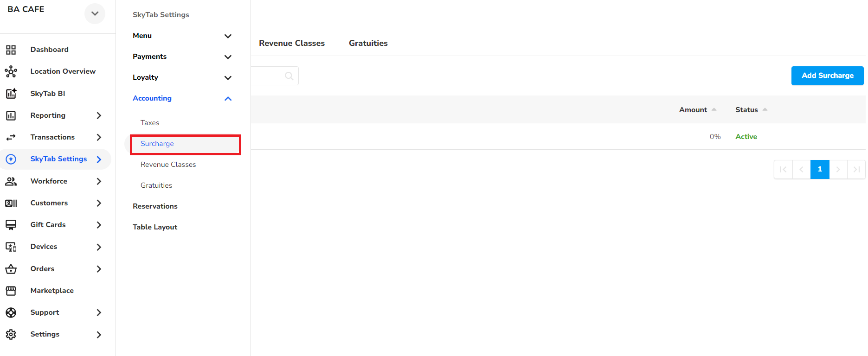The height and width of the screenshot is (356, 868).
Task: Open the BA CAFE location dropdown
Action: (95, 13)
